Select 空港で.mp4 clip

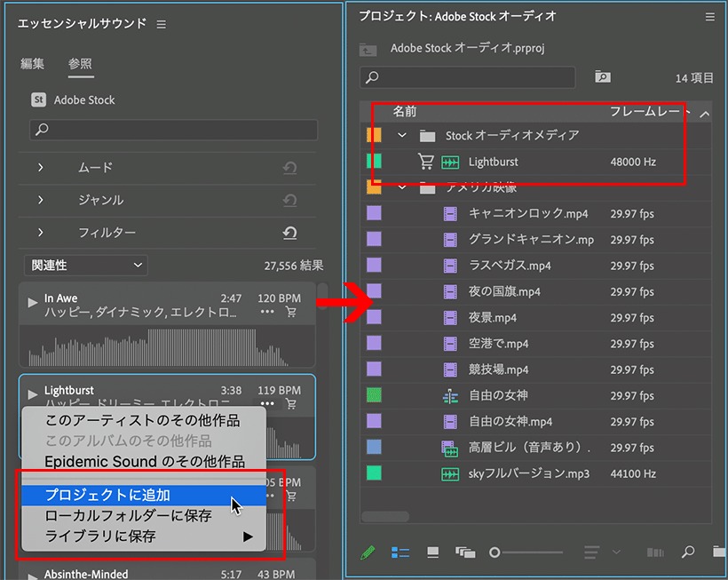point(499,344)
